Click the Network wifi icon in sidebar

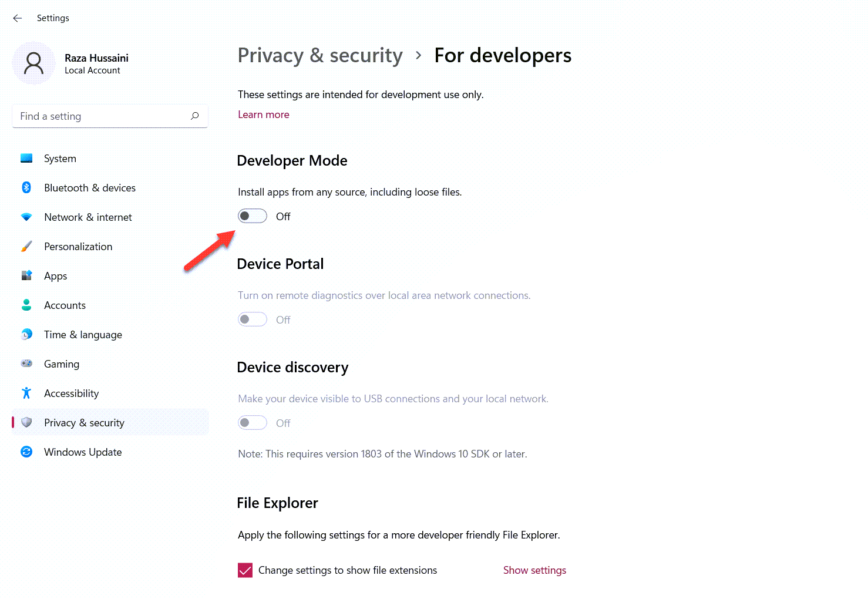click(x=26, y=217)
